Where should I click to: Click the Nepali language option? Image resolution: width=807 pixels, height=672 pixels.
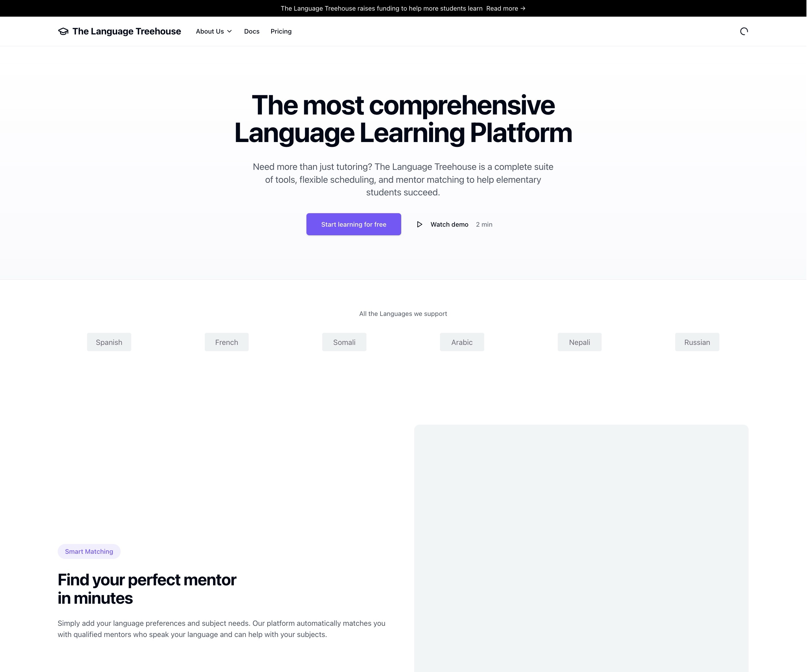click(579, 342)
